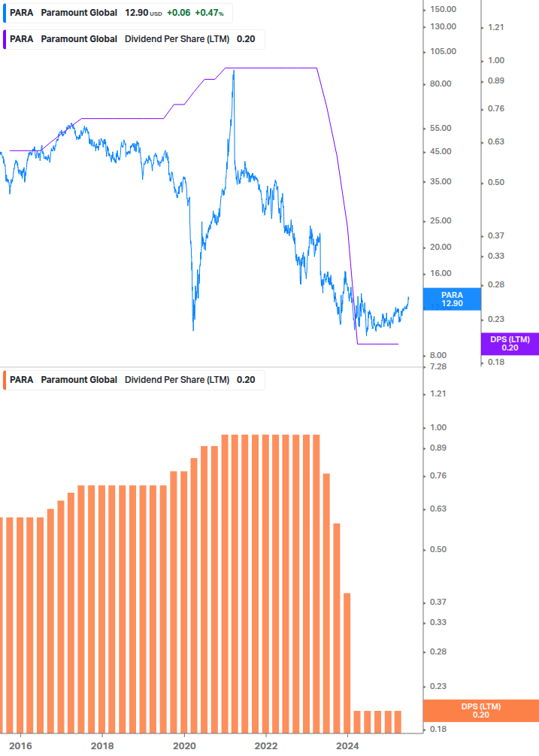
Task: Click the purple DPS (LTM) 0.20 axis tag
Action: point(510,344)
